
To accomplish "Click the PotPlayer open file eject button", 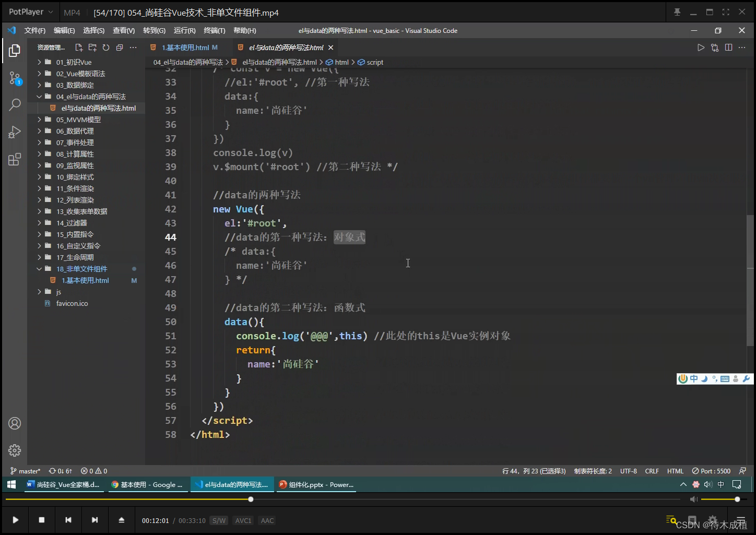I will coord(122,520).
